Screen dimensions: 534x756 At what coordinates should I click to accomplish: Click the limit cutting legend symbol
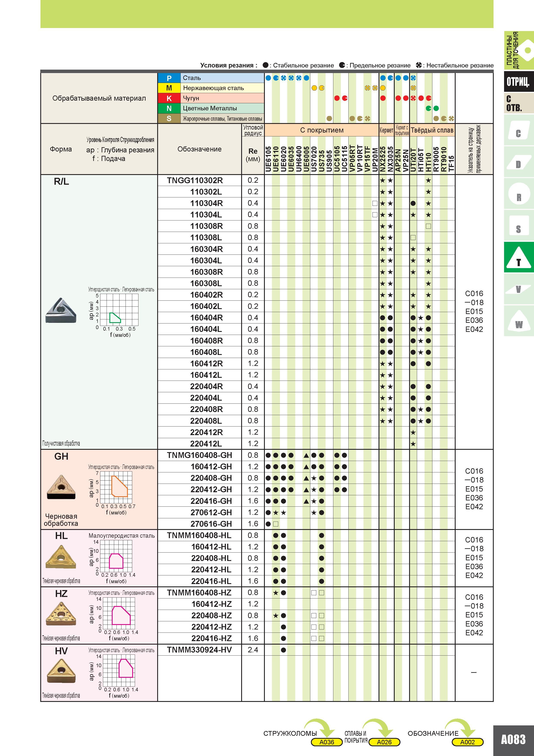[x=342, y=65]
